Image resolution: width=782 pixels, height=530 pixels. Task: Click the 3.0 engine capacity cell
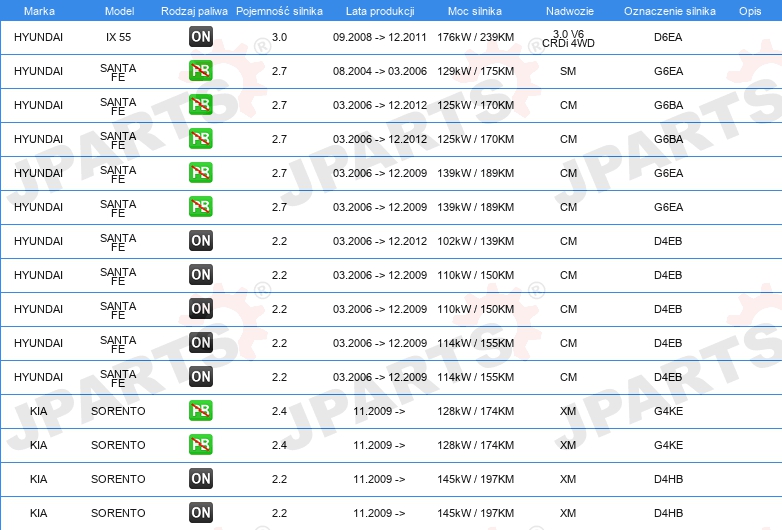(x=279, y=37)
